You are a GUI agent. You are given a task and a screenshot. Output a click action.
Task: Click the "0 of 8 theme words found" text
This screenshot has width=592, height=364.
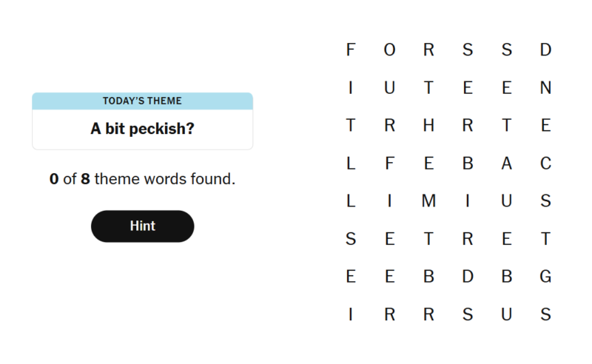pyautogui.click(x=142, y=179)
